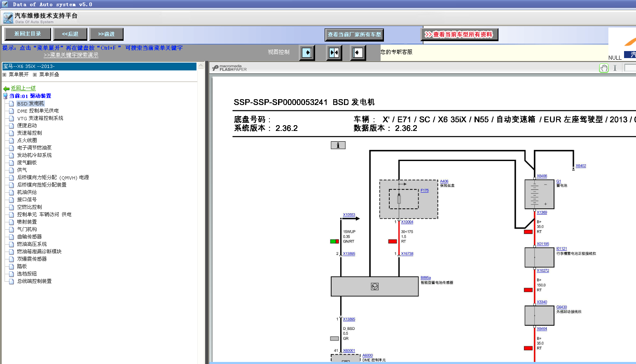Open 电子调节燃油泵 tree item
The image size is (636, 364).
click(35, 148)
